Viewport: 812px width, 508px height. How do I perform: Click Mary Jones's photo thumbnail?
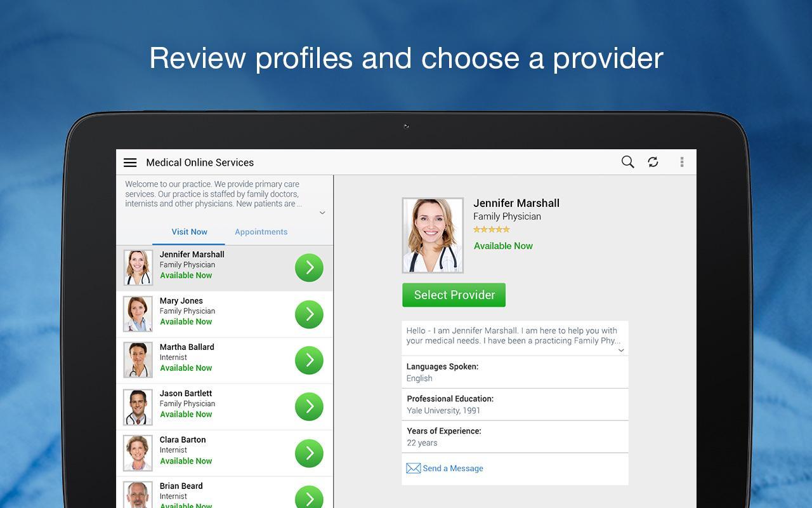138,314
